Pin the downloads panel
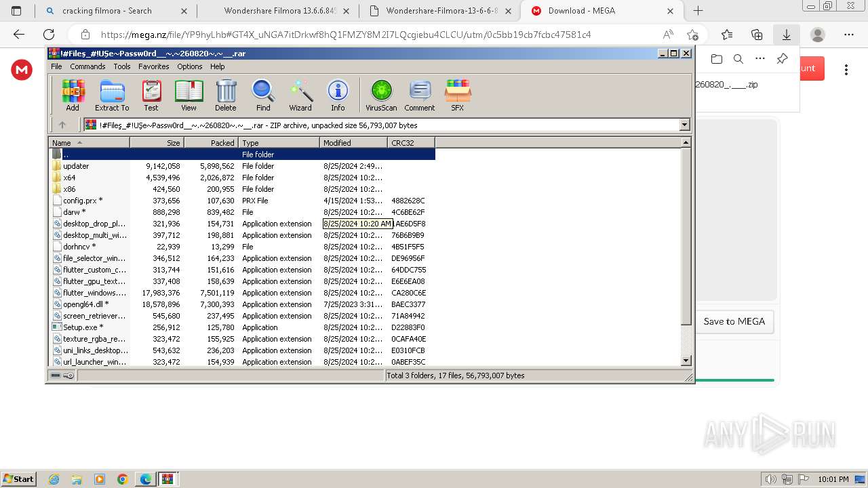 pos(782,59)
